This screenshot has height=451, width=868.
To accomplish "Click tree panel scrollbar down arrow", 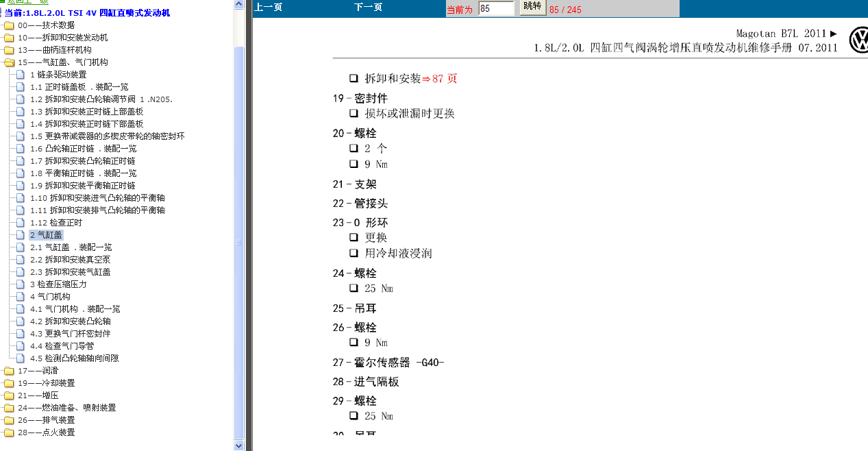I will click(x=238, y=446).
